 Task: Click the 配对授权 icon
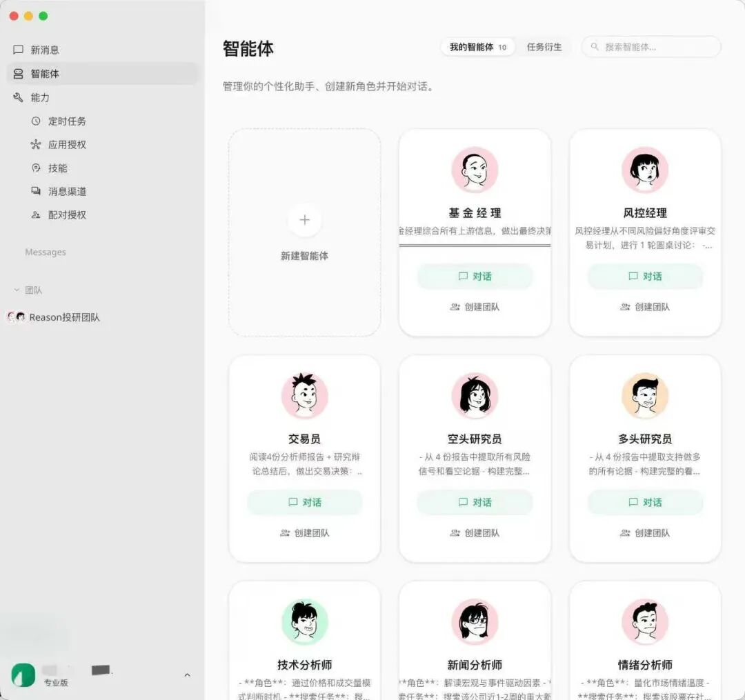[x=36, y=214]
